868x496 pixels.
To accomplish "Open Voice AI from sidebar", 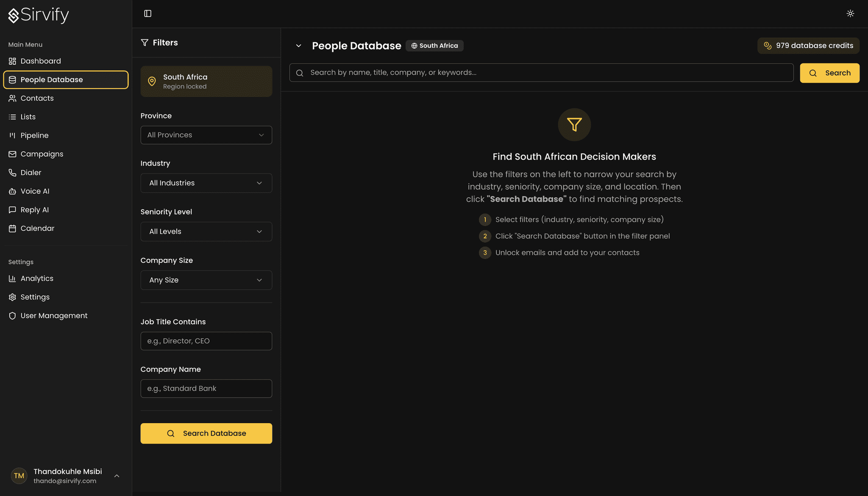I will point(35,191).
